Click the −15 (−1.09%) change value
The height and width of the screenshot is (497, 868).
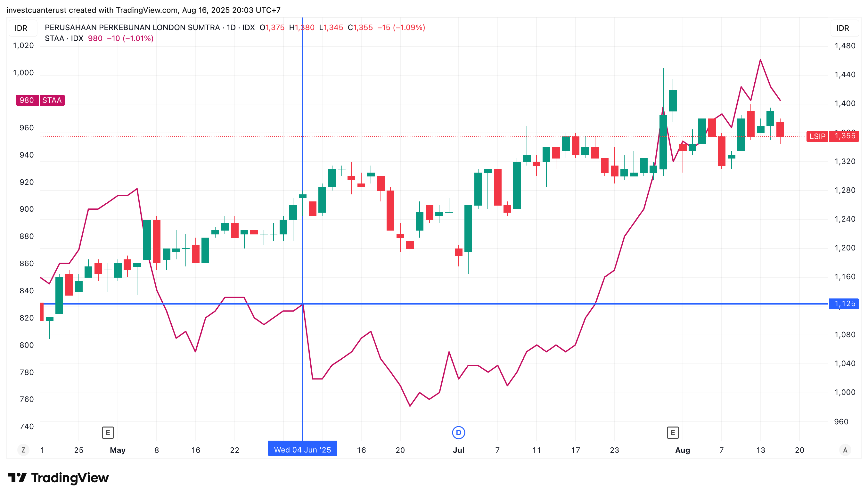[x=401, y=27]
